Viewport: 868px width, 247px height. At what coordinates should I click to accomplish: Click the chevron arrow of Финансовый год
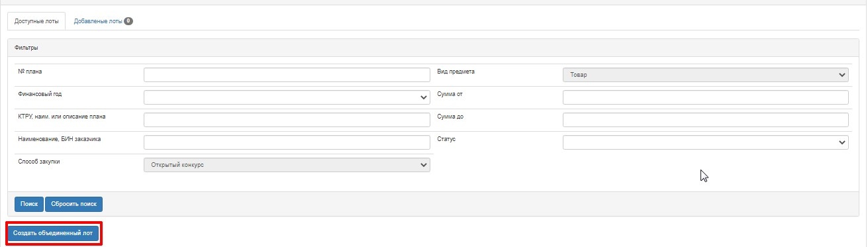pyautogui.click(x=424, y=97)
